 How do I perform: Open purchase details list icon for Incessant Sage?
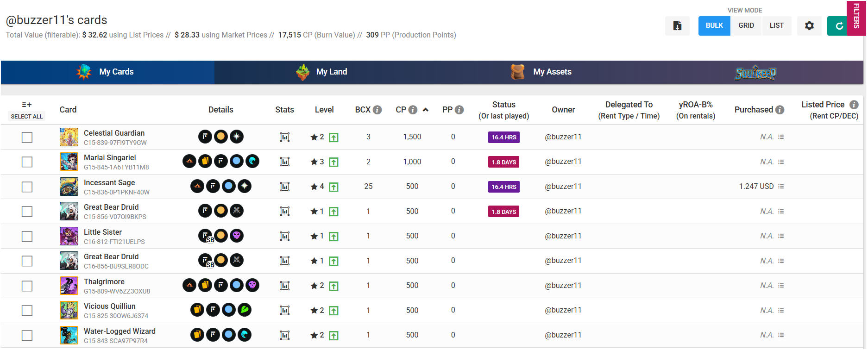point(781,187)
